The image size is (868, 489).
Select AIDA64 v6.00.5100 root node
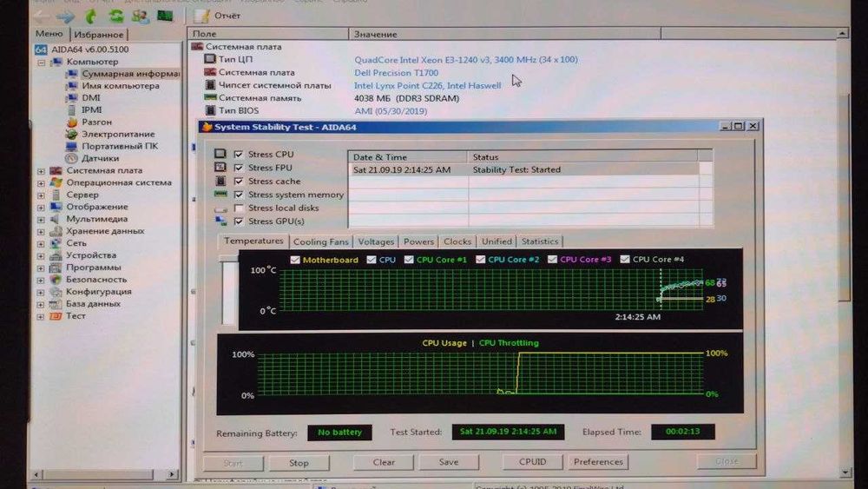(x=89, y=50)
